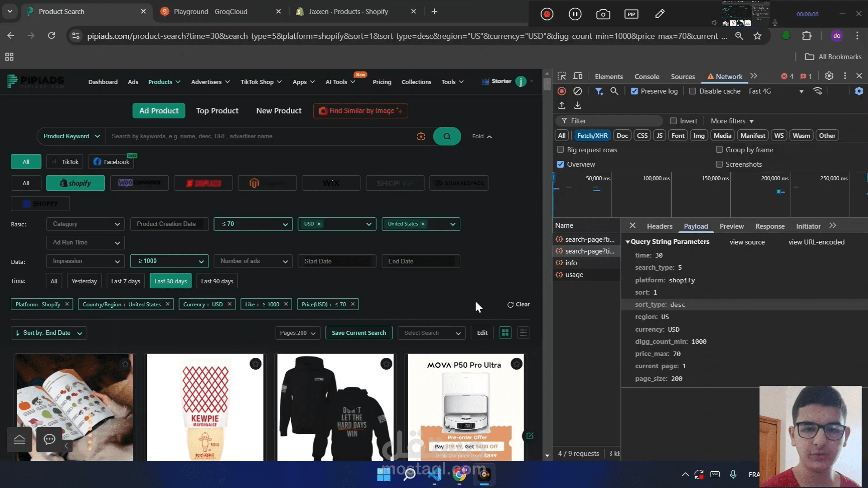Image resolution: width=868 pixels, height=488 pixels.
Task: Switch to the Response tab
Action: click(770, 226)
